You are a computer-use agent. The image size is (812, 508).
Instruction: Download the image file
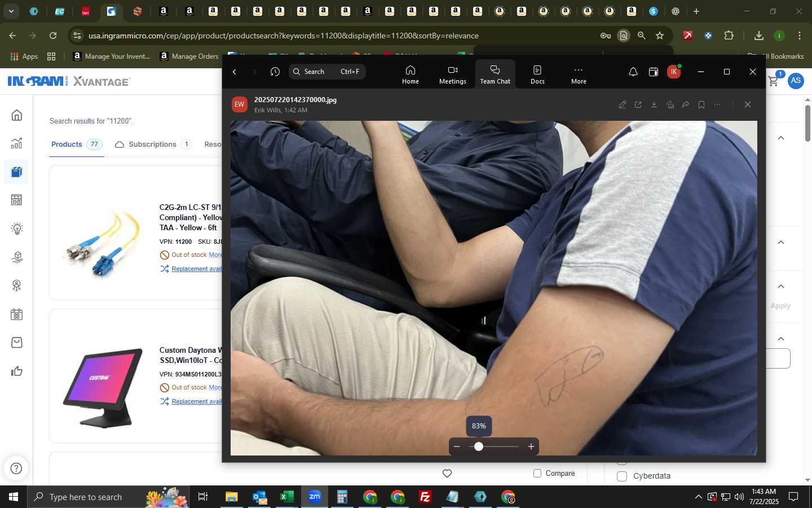pos(654,104)
